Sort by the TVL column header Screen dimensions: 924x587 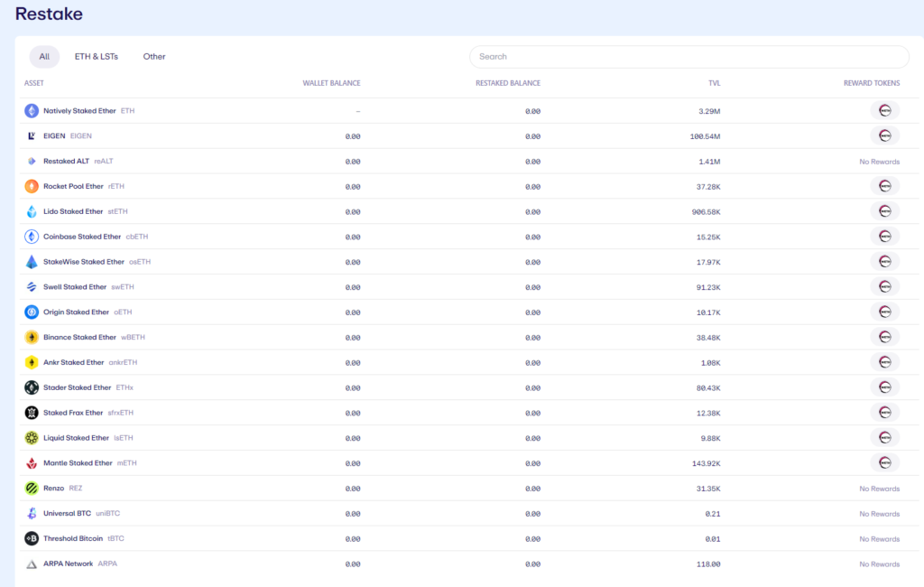click(714, 83)
